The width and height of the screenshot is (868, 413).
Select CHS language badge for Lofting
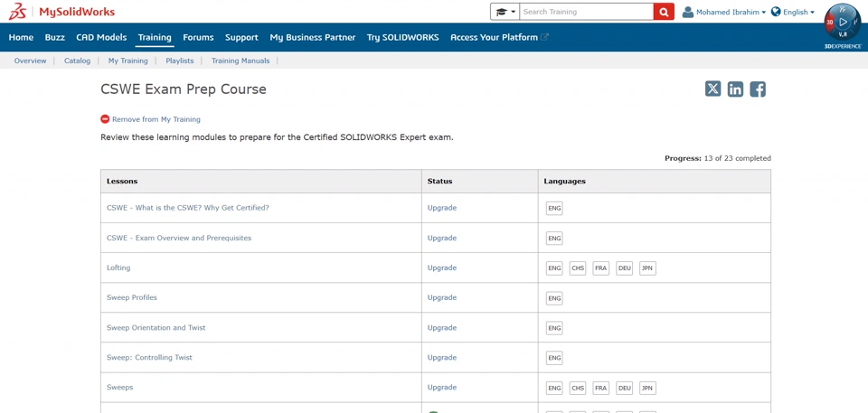tap(578, 268)
